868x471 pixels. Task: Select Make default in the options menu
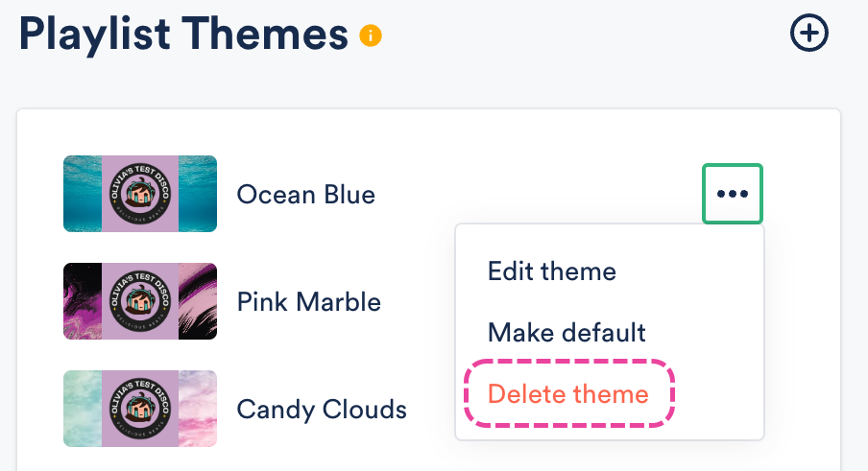click(x=567, y=333)
